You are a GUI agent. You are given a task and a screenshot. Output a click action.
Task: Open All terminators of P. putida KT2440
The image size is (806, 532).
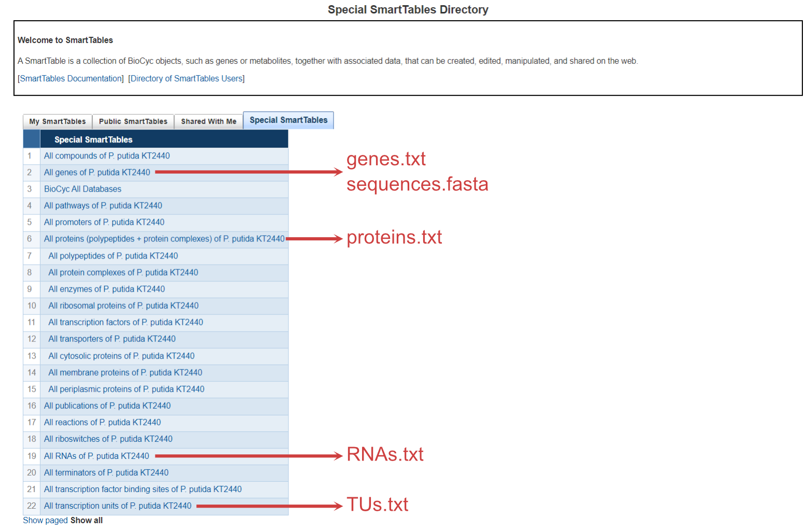106,472
